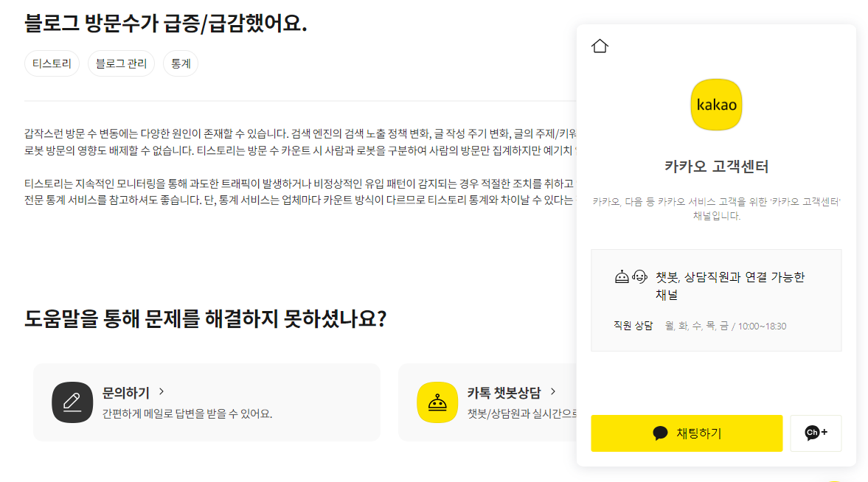Click the yellow chatbot icon beside 카톡 챗봇상담

tap(437, 402)
